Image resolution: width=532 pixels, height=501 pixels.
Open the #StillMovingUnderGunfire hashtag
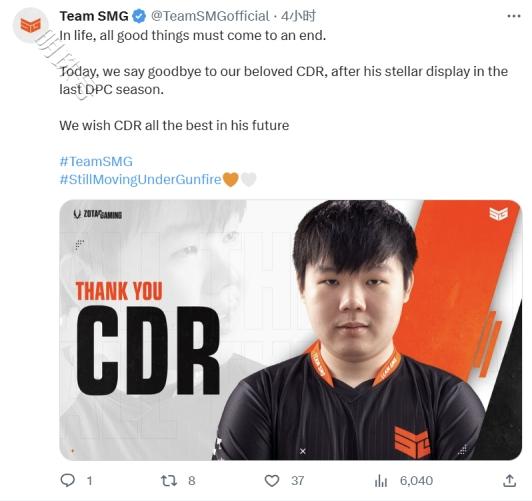tap(140, 179)
